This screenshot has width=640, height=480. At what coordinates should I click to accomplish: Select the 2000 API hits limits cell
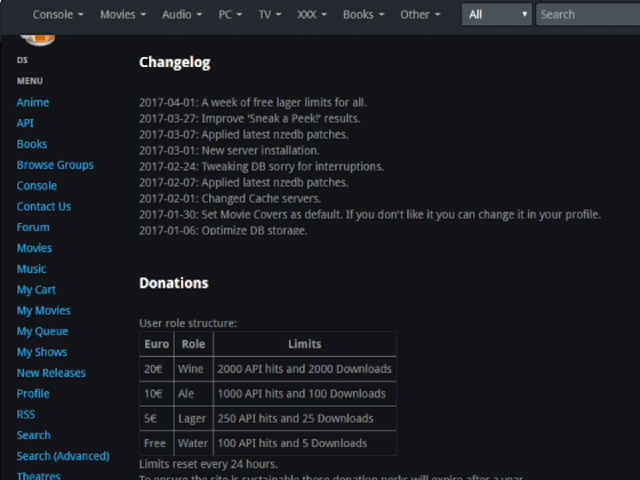(x=305, y=369)
